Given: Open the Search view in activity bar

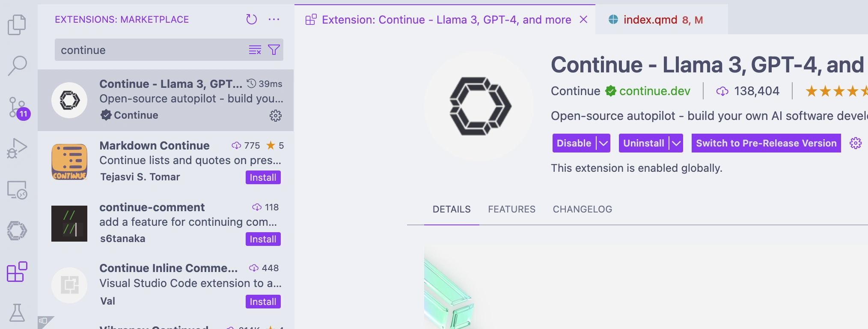Looking at the screenshot, I should (x=17, y=66).
